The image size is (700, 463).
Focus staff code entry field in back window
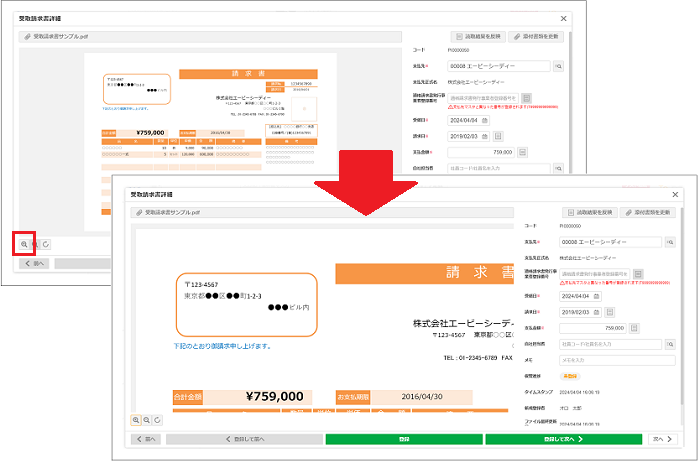click(499, 168)
